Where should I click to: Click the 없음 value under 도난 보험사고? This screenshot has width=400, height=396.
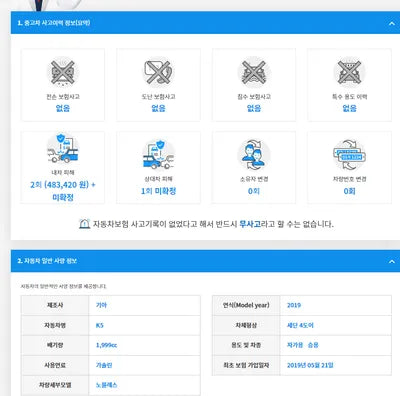pos(158,108)
